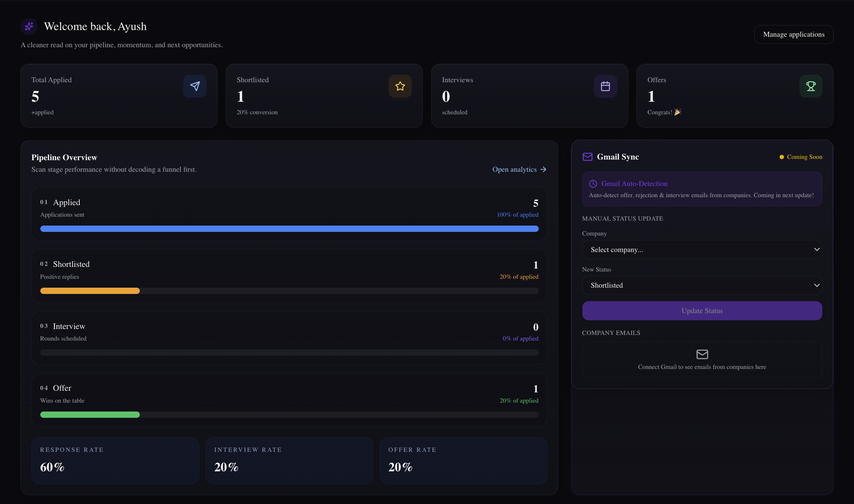Click the Gmail Sync panel title
The height and width of the screenshot is (504, 854).
pyautogui.click(x=618, y=157)
